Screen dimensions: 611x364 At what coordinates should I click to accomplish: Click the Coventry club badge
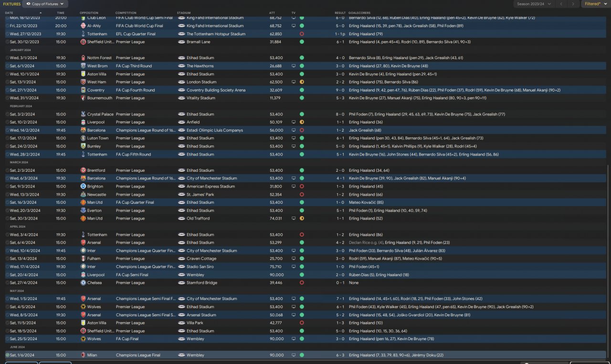(83, 90)
